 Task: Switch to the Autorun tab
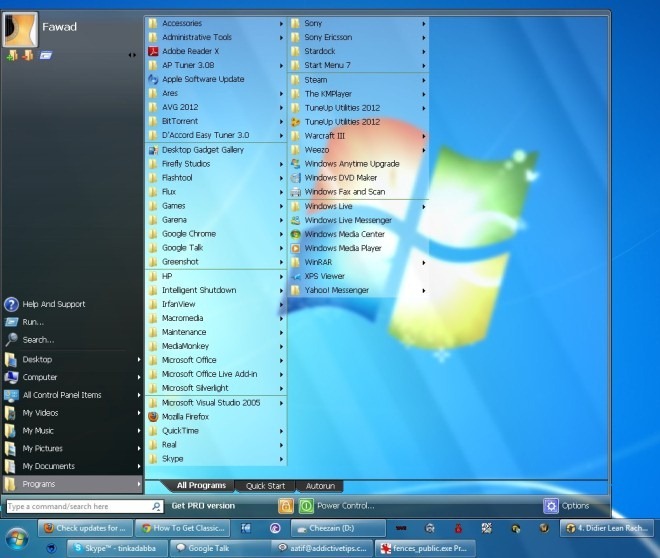pyautogui.click(x=320, y=486)
